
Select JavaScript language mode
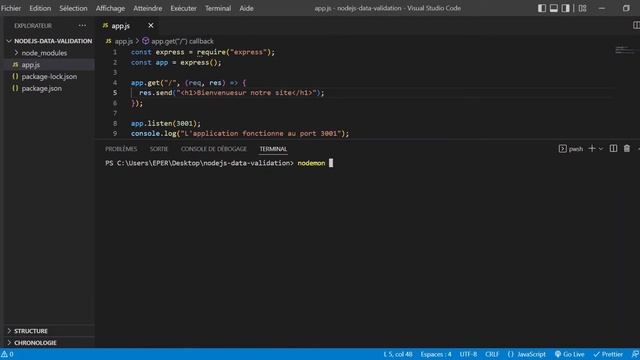[527, 354]
